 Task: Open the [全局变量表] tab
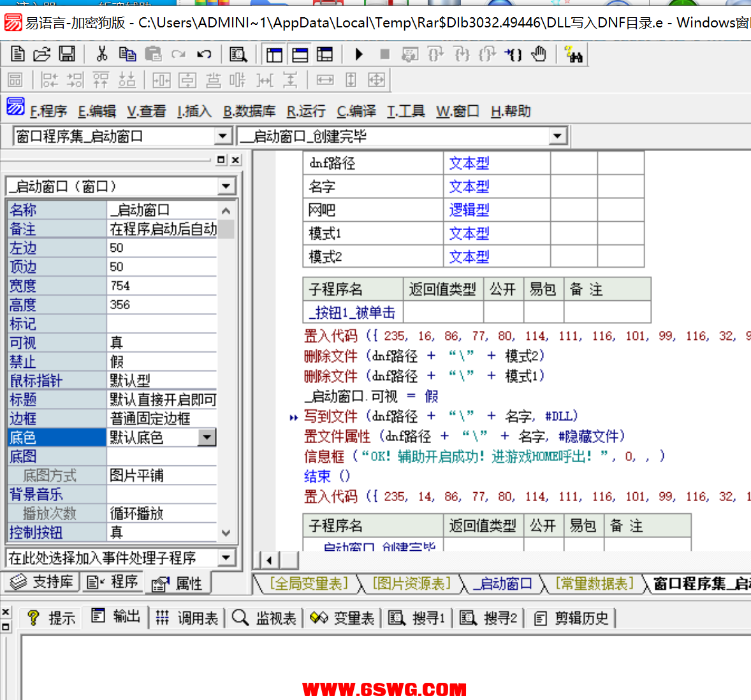[x=309, y=584]
